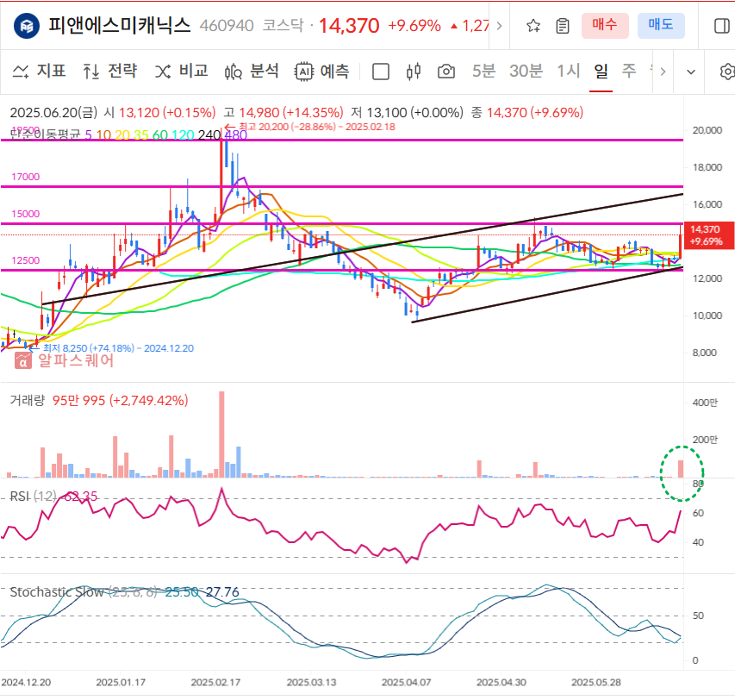Select moving average period 20 label

[122, 135]
